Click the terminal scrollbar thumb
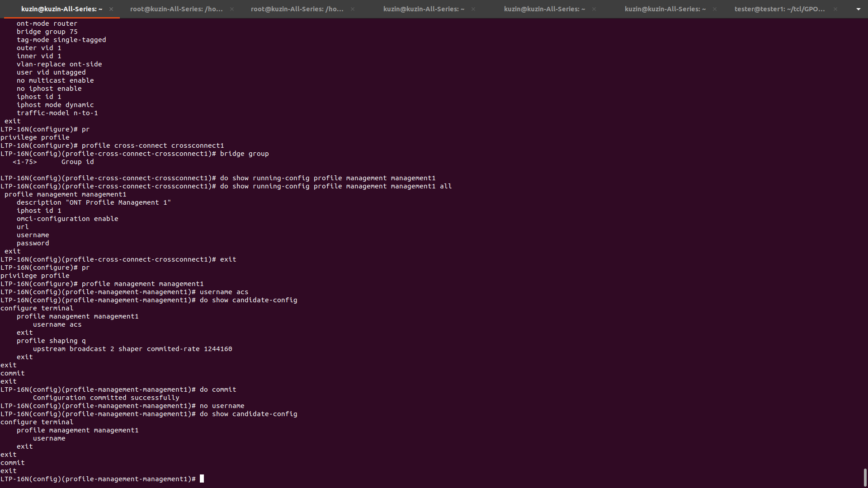This screenshot has height=488, width=868. [865, 477]
